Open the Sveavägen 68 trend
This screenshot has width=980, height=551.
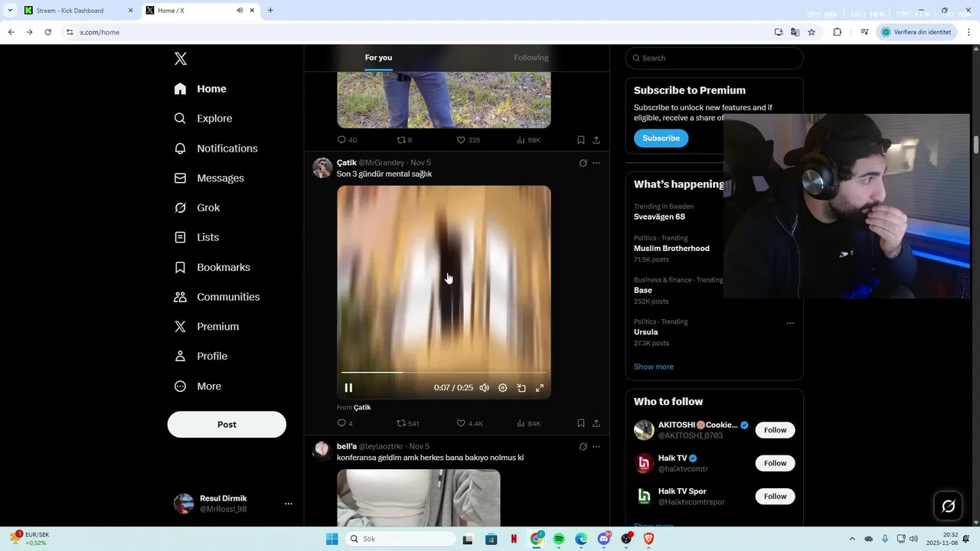pos(659,217)
